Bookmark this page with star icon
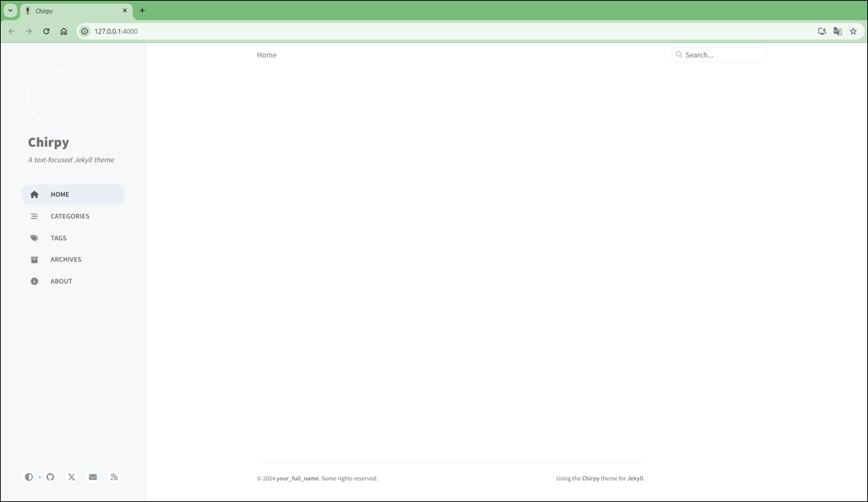 (x=853, y=31)
